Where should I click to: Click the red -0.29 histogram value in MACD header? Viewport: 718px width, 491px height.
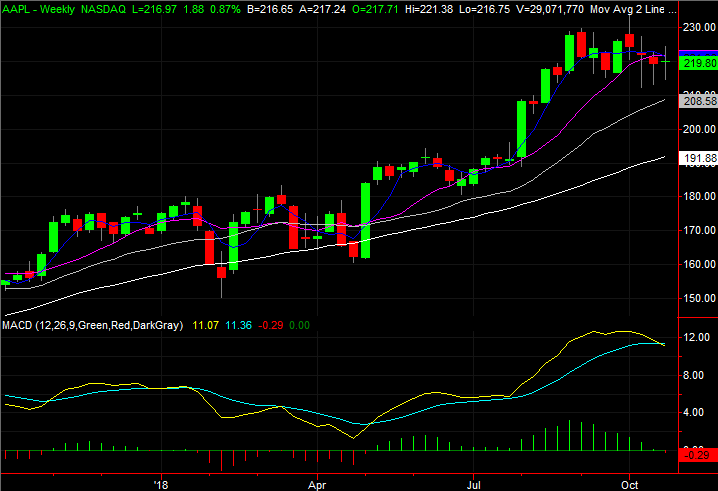271,325
